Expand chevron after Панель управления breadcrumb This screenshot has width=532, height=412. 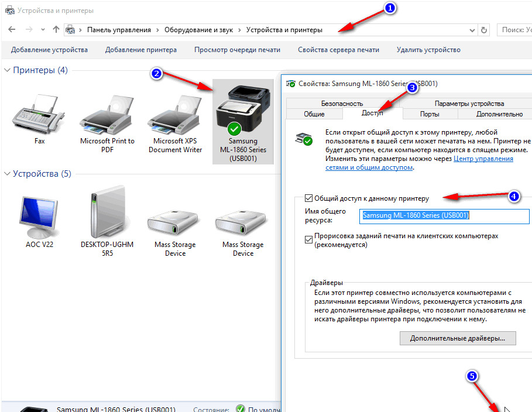[157, 30]
